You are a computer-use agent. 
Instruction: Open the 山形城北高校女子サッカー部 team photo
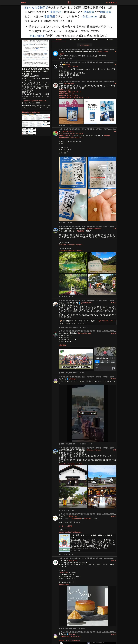click(76, 359)
